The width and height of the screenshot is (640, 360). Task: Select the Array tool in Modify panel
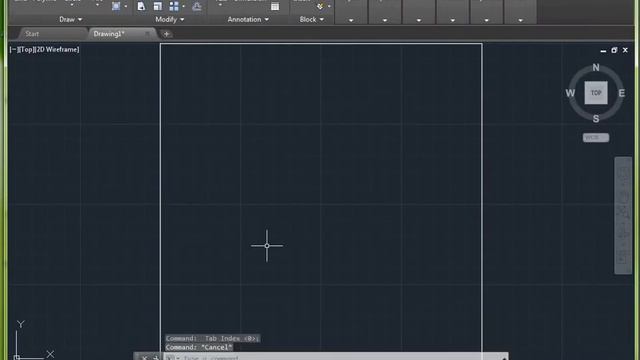pyautogui.click(x=174, y=6)
